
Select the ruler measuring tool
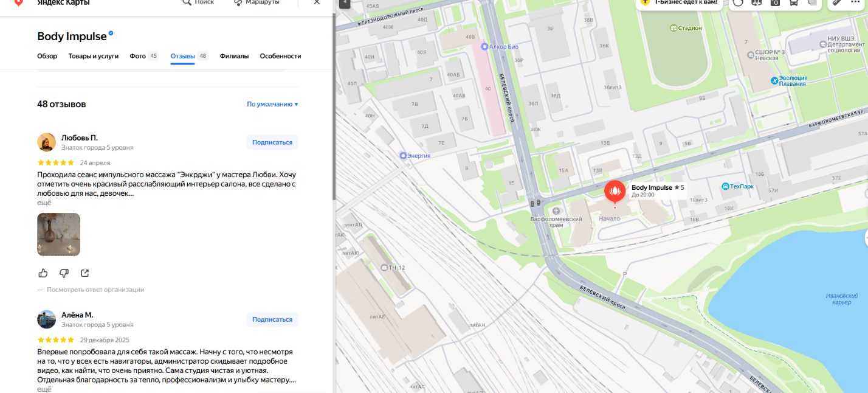point(837,2)
